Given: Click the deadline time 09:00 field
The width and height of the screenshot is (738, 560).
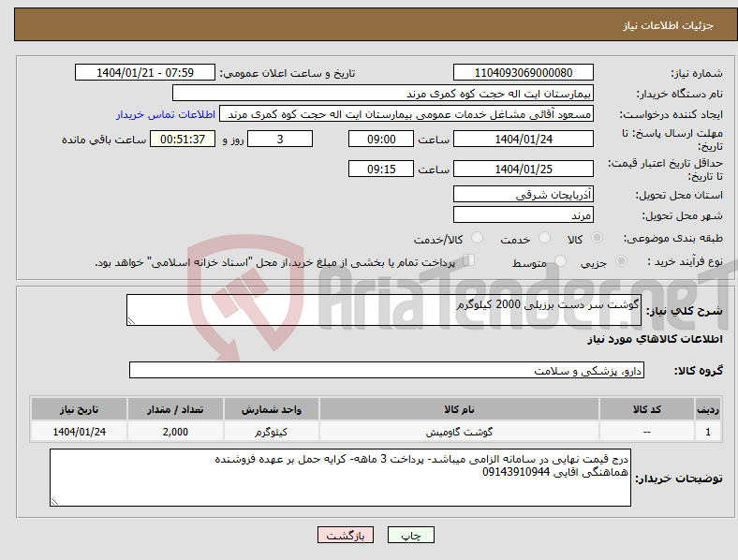Looking at the screenshot, I should pyautogui.click(x=381, y=139).
